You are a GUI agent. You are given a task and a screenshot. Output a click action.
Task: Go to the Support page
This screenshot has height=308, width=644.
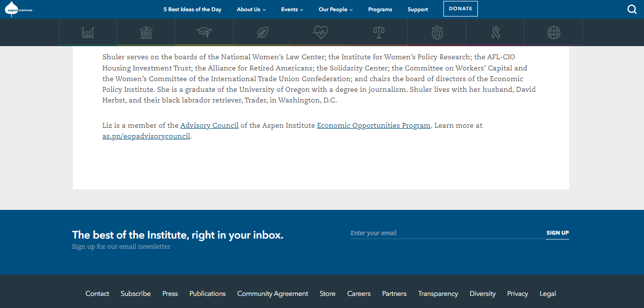[418, 9]
